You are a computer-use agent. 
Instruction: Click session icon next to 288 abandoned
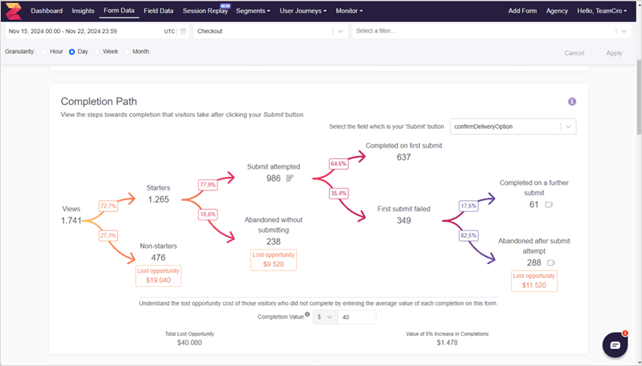(551, 262)
